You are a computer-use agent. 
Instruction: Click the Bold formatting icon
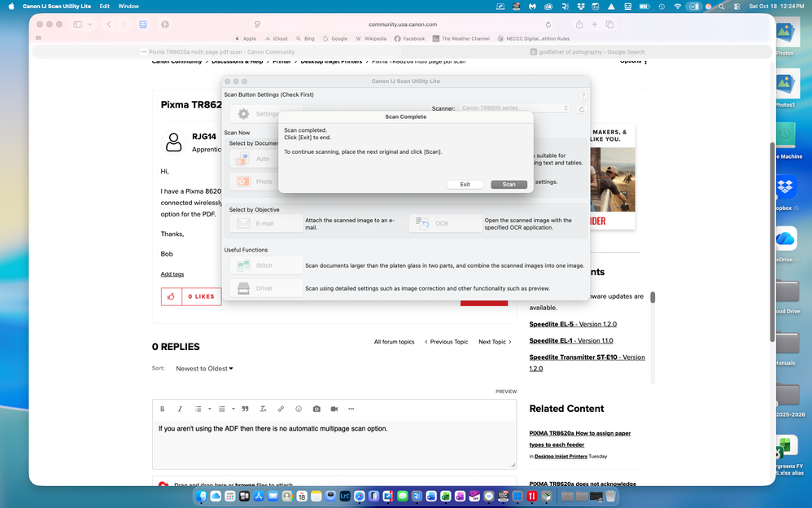[162, 409]
